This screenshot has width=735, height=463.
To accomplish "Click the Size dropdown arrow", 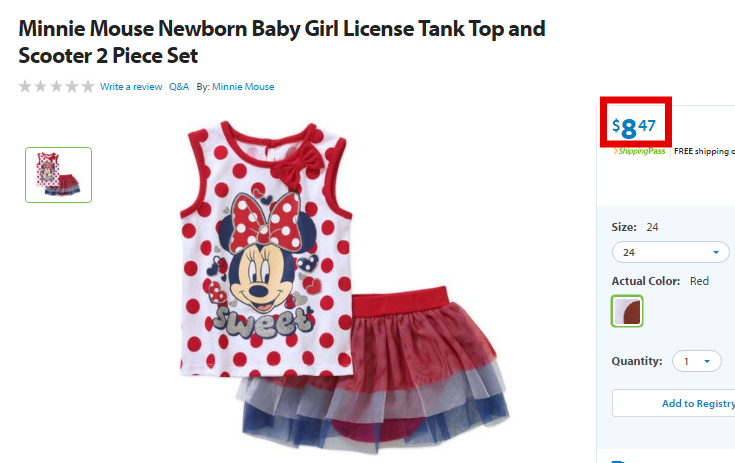I will [x=716, y=253].
